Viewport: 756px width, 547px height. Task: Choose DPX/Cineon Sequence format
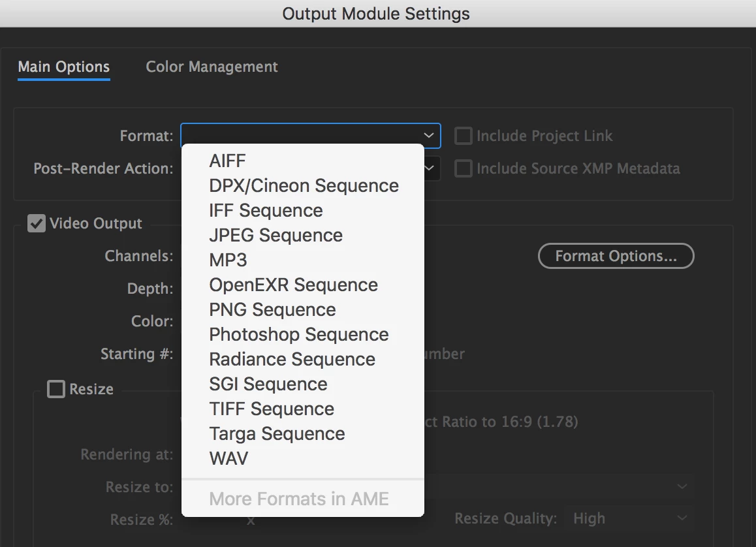tap(304, 185)
